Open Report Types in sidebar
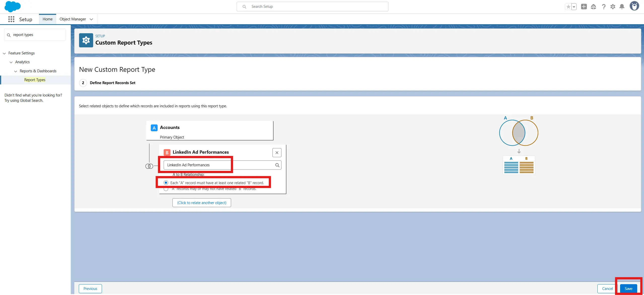The image size is (644, 295). 35,80
